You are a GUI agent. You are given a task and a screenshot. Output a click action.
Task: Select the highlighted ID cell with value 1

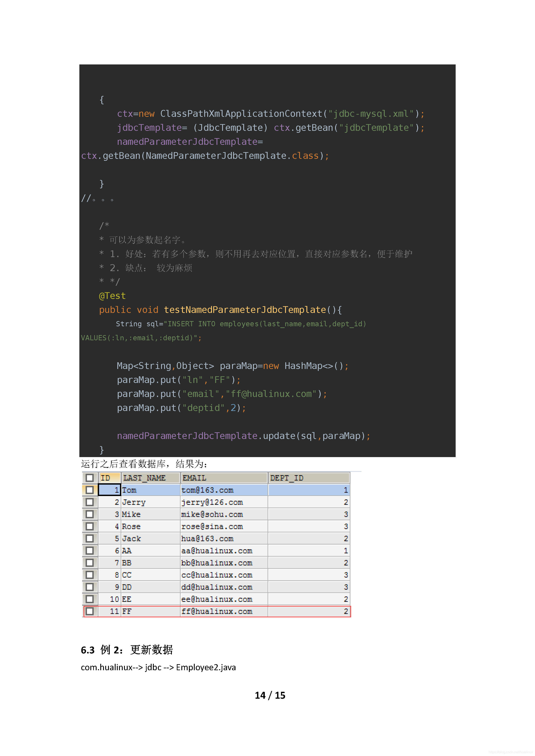[109, 490]
